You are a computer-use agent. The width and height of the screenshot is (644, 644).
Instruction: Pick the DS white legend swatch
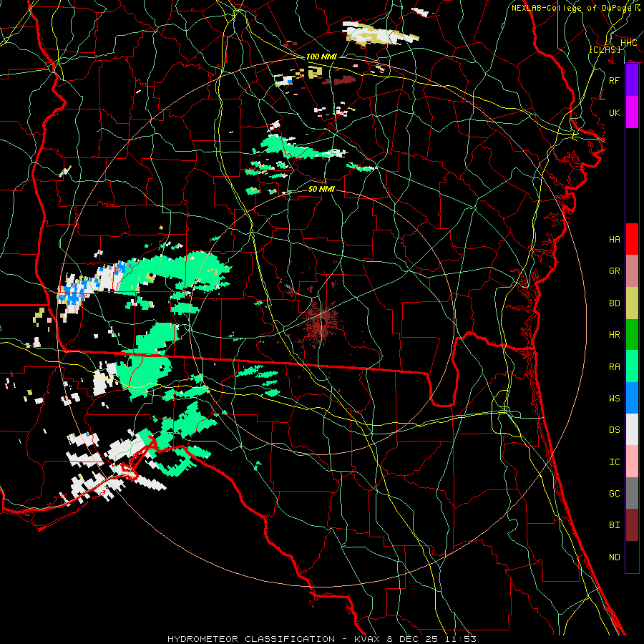(632, 429)
